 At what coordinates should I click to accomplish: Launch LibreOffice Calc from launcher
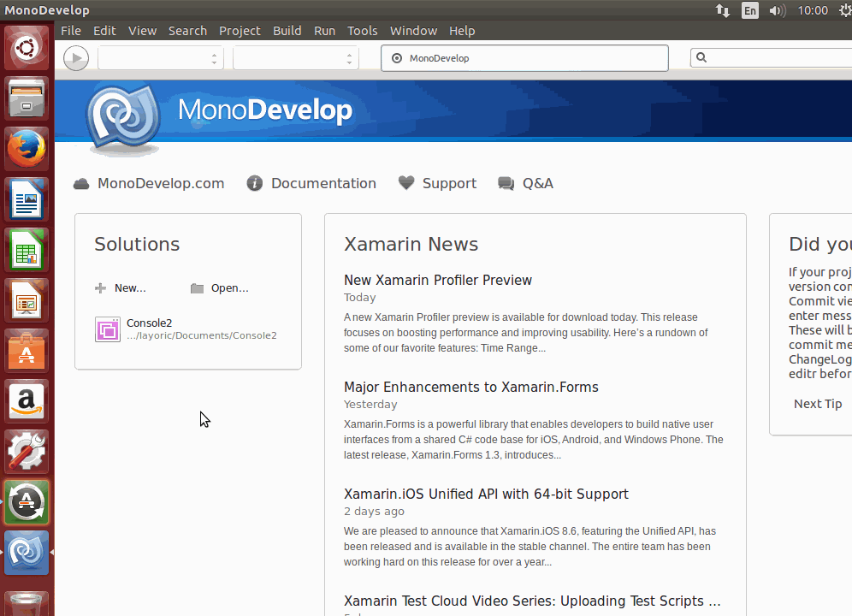coord(26,250)
